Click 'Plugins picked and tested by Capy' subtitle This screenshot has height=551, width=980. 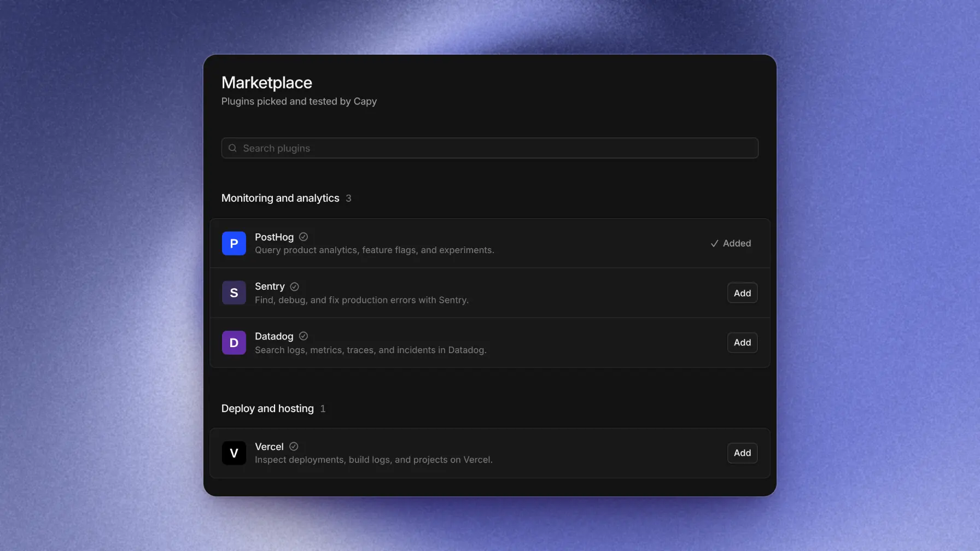pos(299,101)
